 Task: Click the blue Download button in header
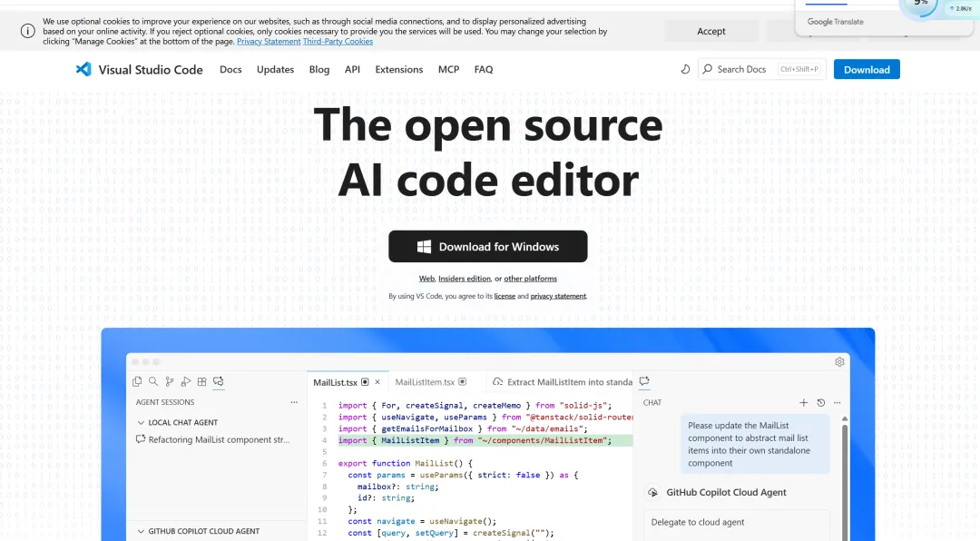click(x=867, y=69)
